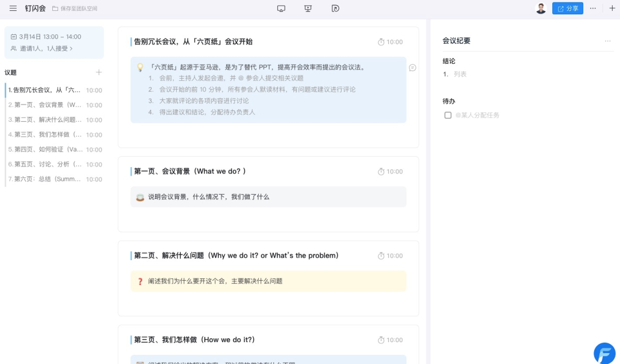This screenshot has height=364, width=620.
Task: Click list line 会前，主持人发起会邀
Action: [x=231, y=78]
